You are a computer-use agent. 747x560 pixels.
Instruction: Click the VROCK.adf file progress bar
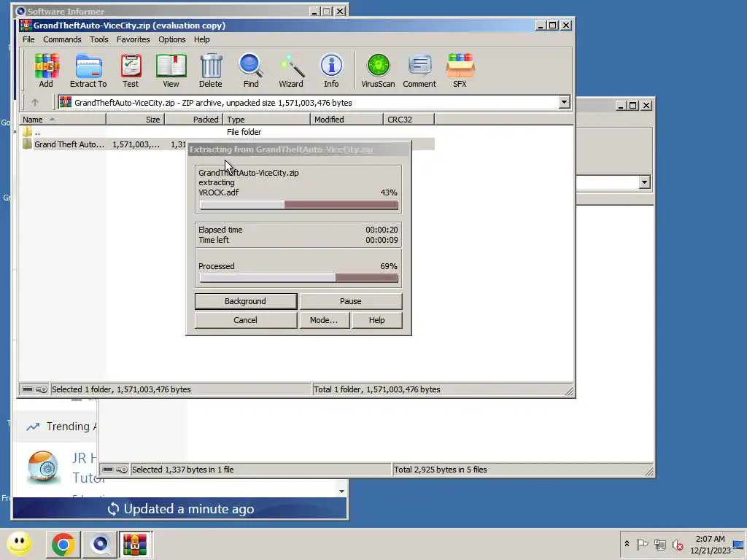[x=298, y=205]
